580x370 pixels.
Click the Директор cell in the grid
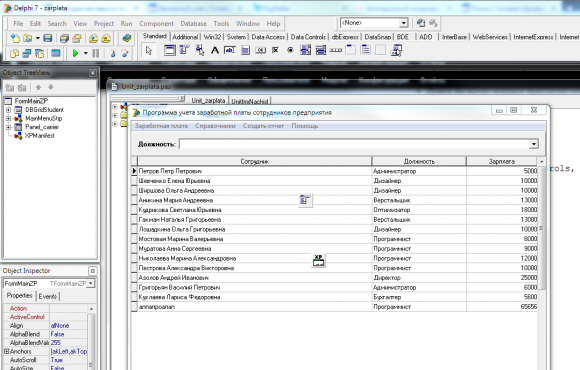(419, 278)
